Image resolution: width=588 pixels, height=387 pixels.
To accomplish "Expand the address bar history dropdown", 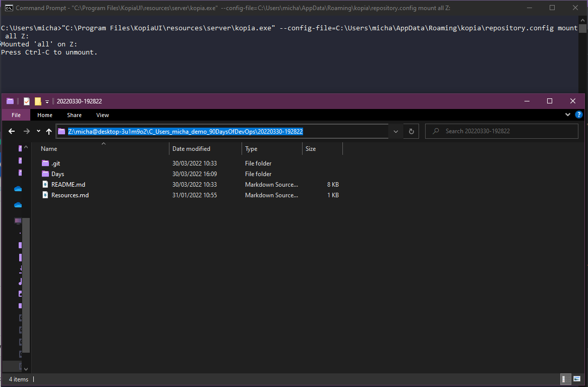I will click(395, 131).
